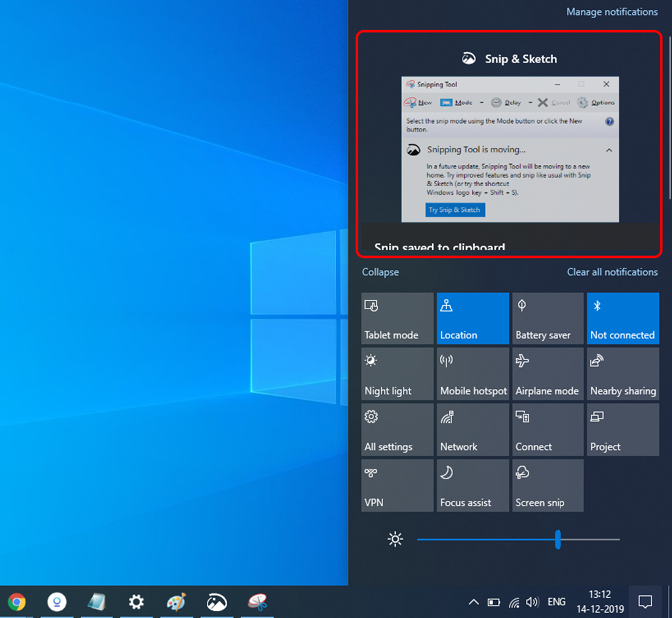Toggle Airplane mode tile
672x618 pixels.
pos(548,374)
